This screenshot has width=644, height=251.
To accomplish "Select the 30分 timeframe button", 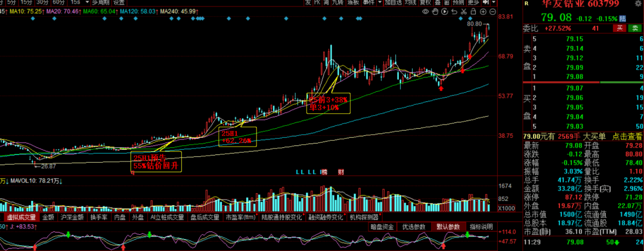I will coord(42,2).
